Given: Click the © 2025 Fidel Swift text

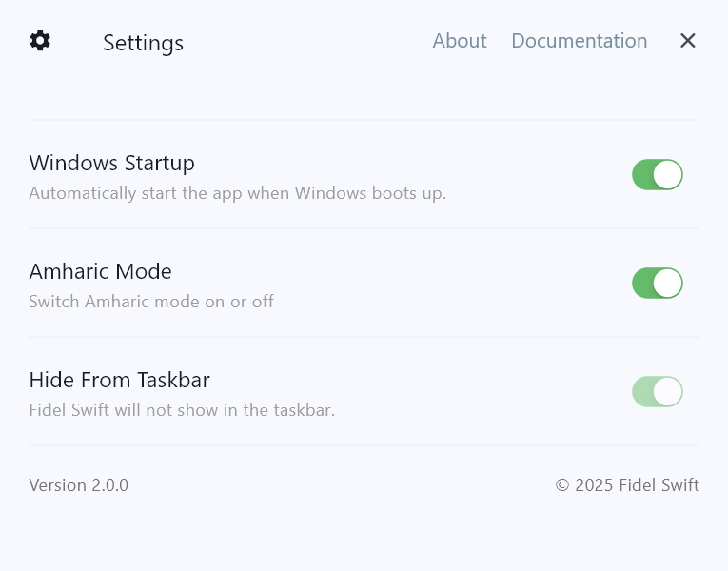Looking at the screenshot, I should click(627, 485).
